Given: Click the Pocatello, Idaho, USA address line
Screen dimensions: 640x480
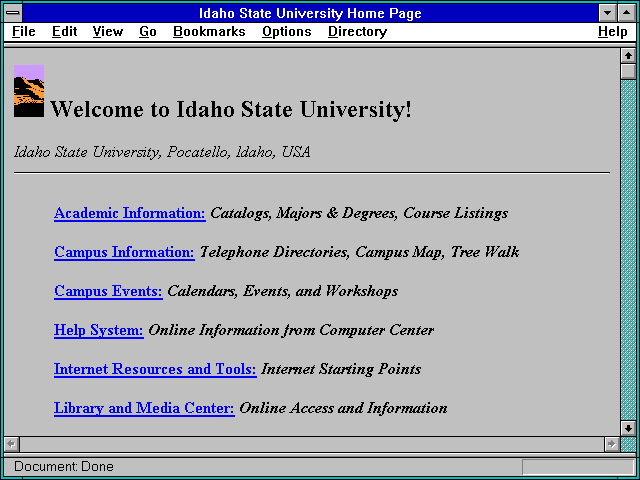Looking at the screenshot, I should (x=162, y=152).
